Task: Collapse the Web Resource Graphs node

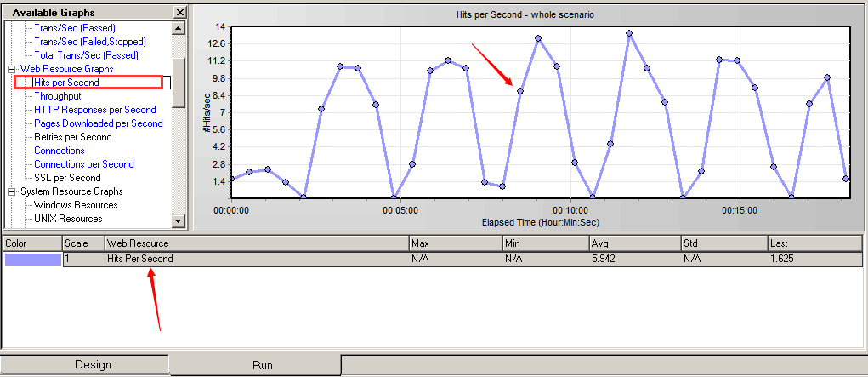Action: pyautogui.click(x=11, y=69)
